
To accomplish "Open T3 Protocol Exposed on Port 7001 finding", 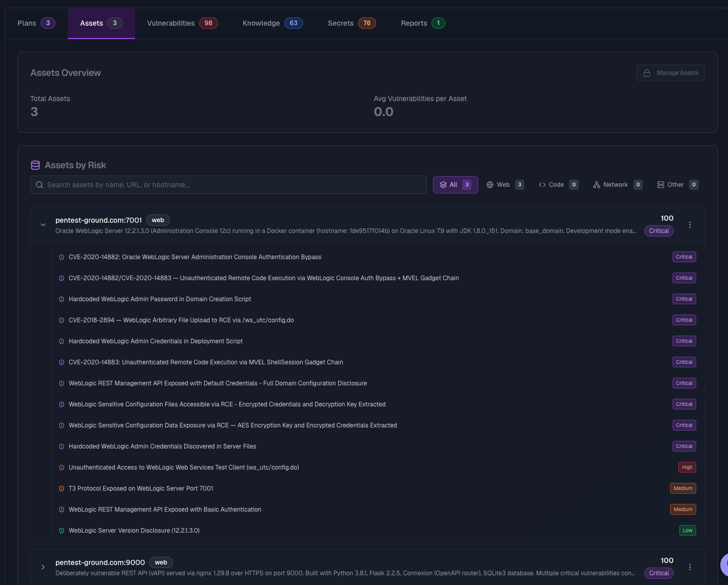I will point(141,489).
